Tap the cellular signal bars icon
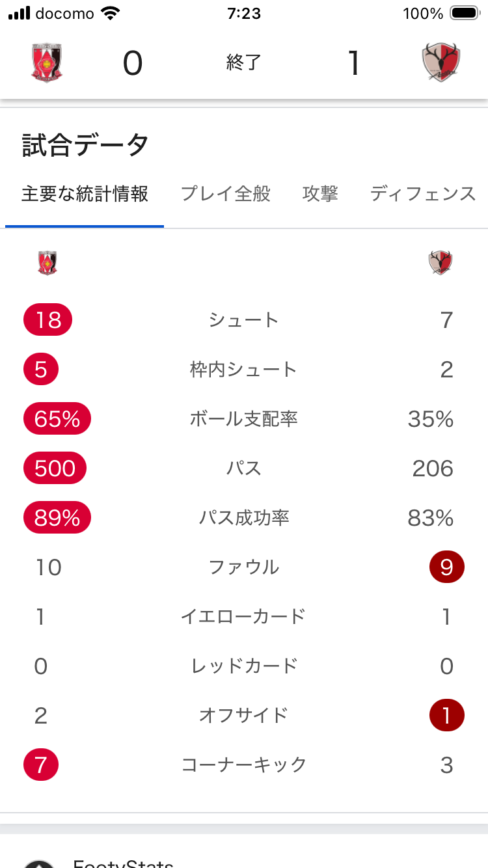 pos(20,13)
